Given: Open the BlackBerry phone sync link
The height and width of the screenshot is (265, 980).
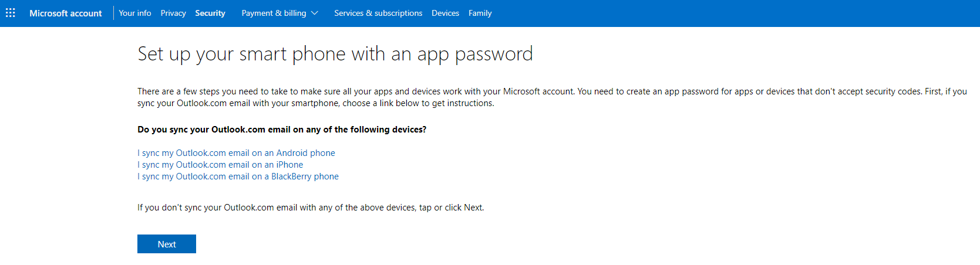Looking at the screenshot, I should [x=238, y=176].
